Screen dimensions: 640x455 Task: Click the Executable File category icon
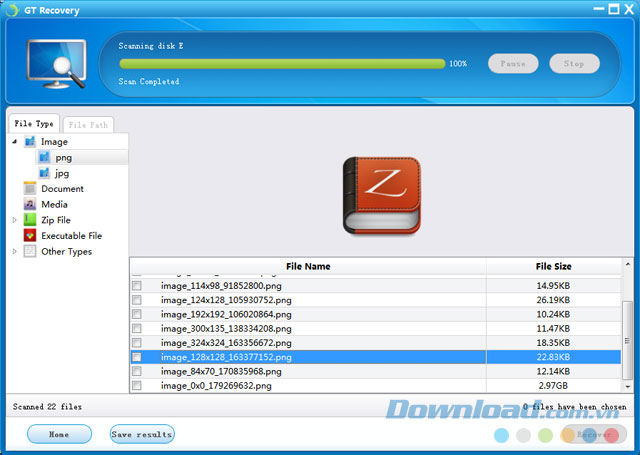30,236
